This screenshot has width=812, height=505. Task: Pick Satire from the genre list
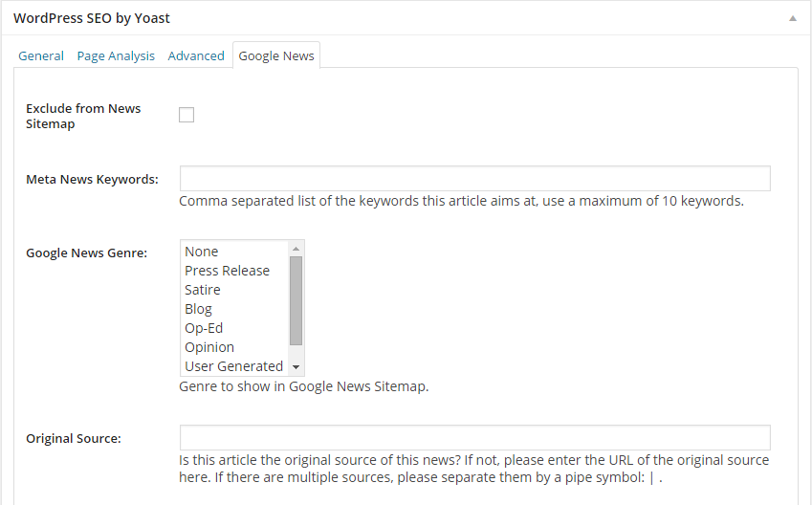click(203, 290)
